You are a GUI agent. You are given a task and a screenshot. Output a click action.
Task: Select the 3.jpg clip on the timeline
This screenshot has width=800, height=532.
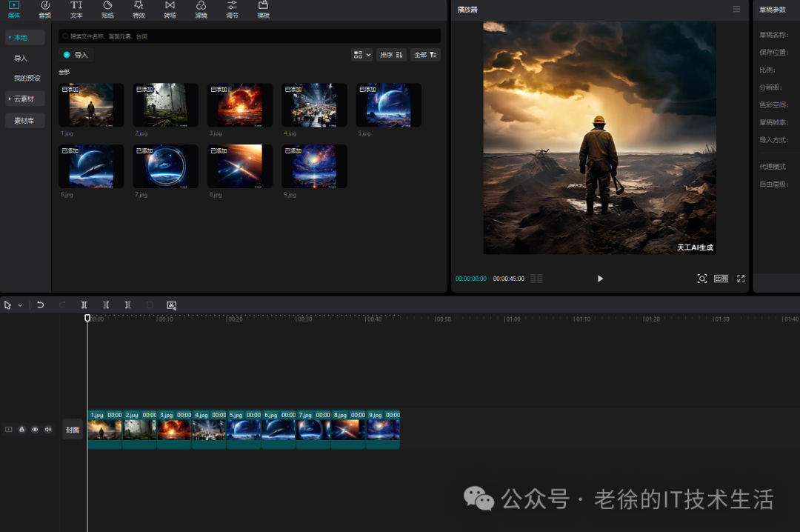point(174,430)
